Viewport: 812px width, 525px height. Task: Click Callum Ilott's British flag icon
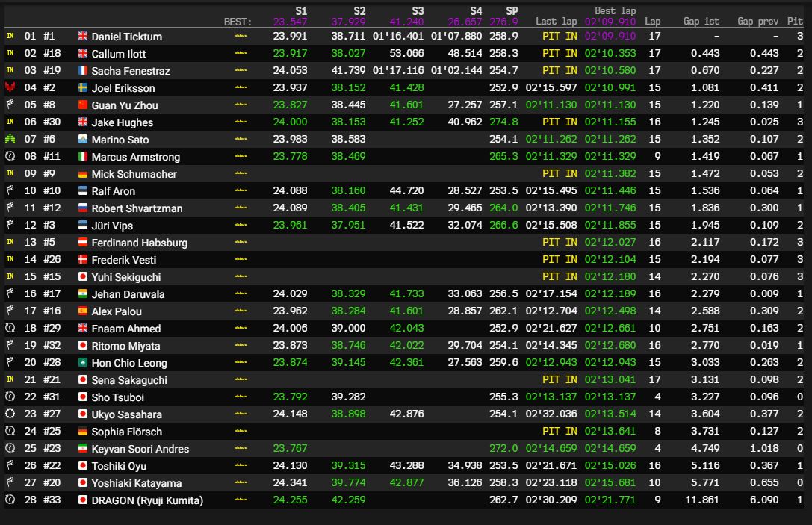tap(83, 53)
